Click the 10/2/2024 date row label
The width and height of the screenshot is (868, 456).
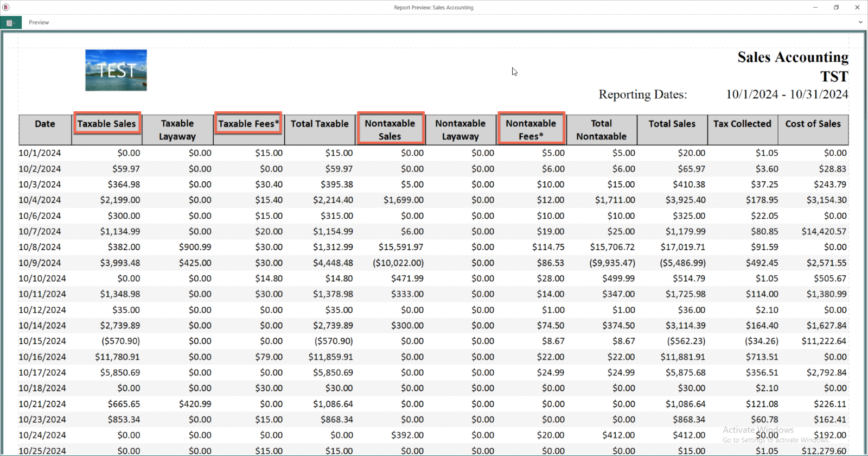[40, 169]
